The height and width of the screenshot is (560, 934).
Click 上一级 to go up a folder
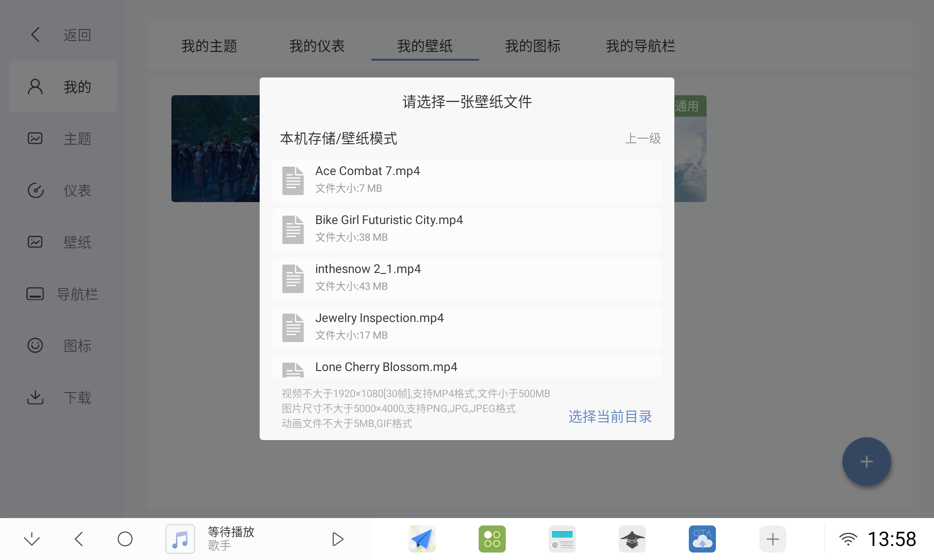[643, 139]
